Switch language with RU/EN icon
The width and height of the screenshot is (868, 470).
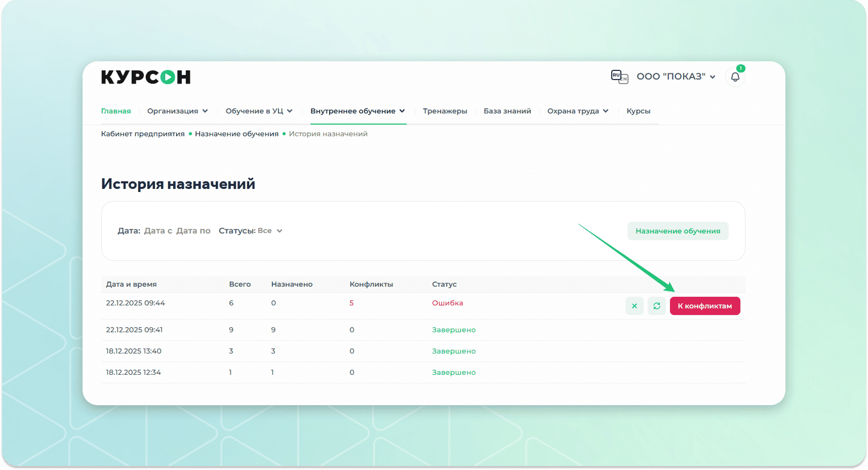(x=619, y=77)
